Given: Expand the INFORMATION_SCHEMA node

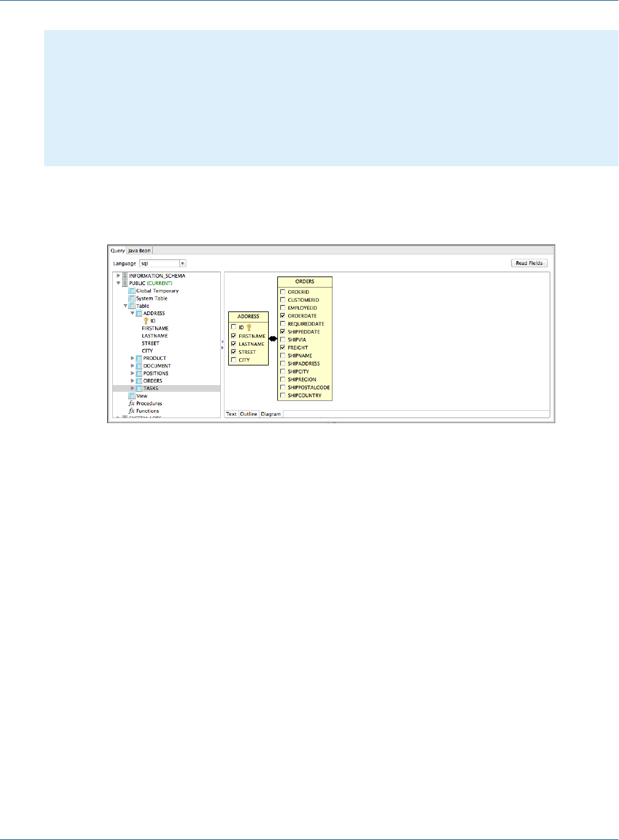Looking at the screenshot, I should [118, 276].
